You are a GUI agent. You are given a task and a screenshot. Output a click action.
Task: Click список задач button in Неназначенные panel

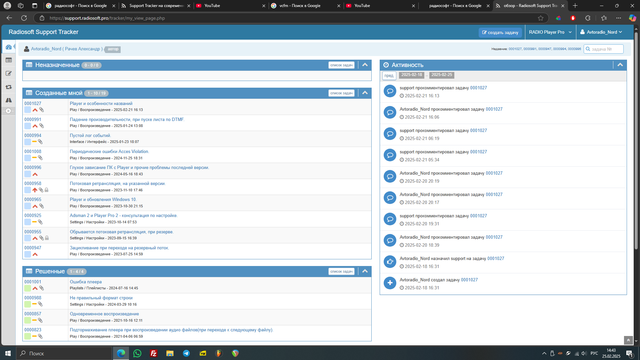pos(341,65)
